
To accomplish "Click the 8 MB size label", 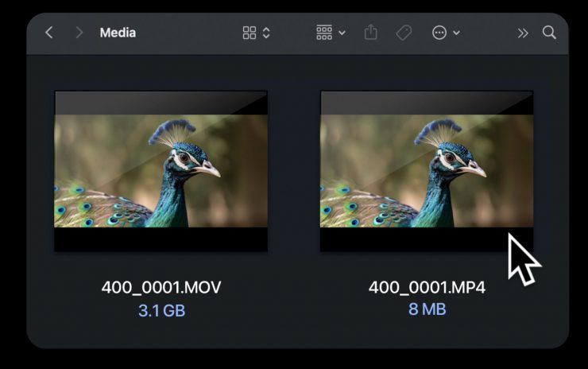I will point(427,309).
